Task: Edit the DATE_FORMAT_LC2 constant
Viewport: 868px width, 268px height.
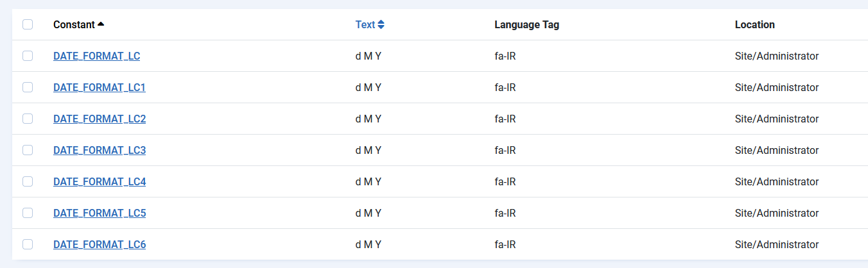Action: pyautogui.click(x=100, y=119)
